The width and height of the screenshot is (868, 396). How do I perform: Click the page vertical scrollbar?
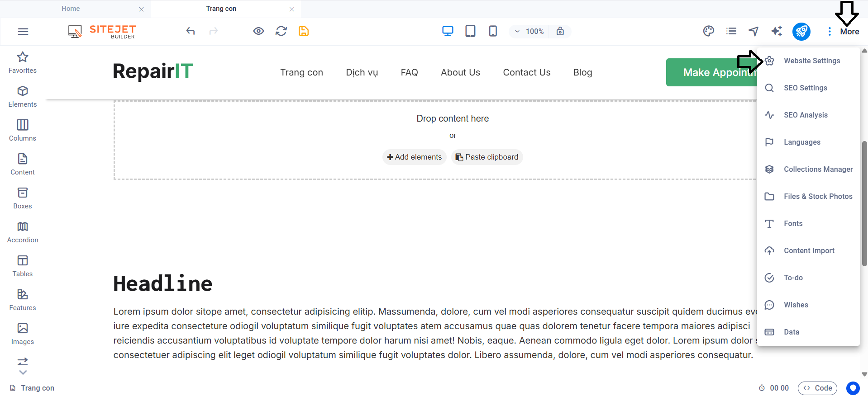(864, 203)
